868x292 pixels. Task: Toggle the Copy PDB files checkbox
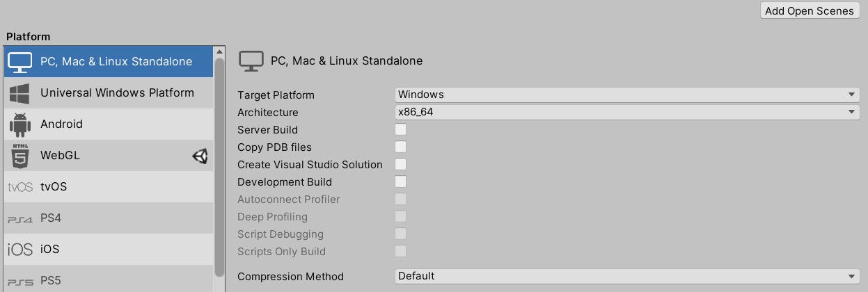pyautogui.click(x=400, y=147)
